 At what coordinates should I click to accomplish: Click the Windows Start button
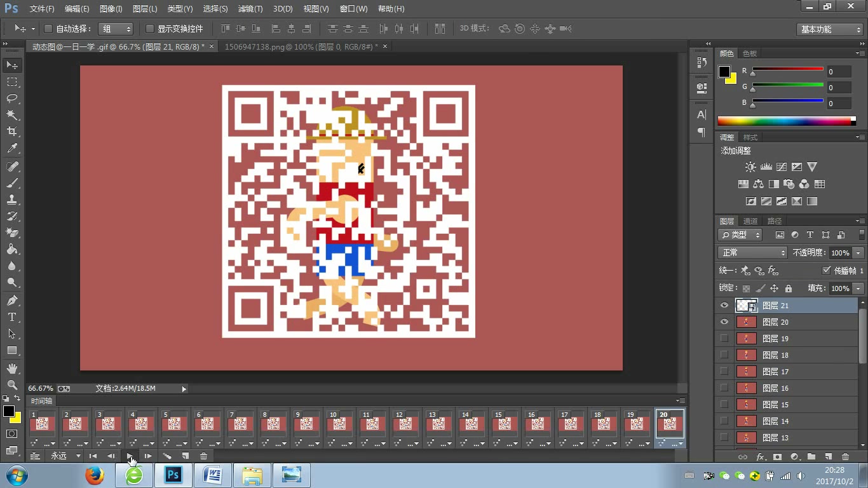(17, 475)
